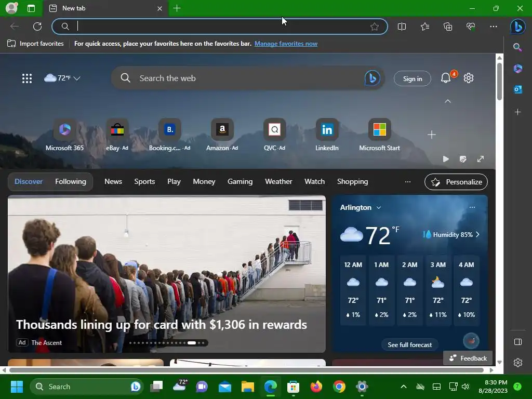The image size is (532, 399).
Task: Open the profile avatar icon
Action: click(11, 8)
